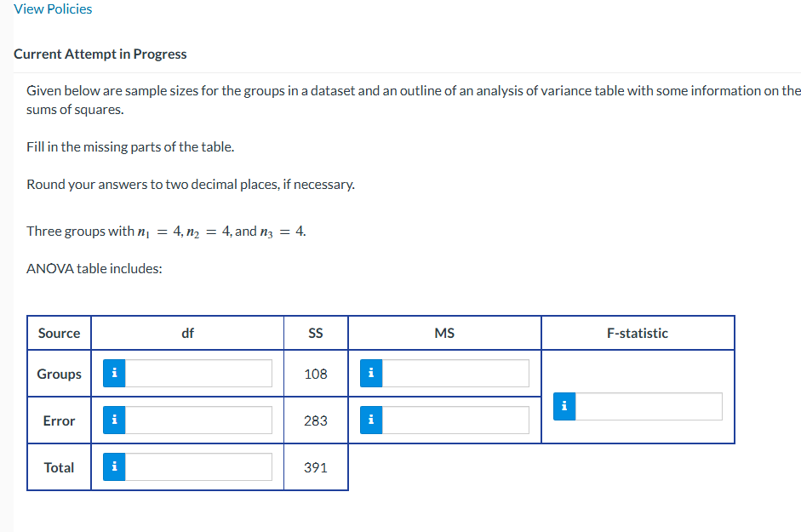
Task: Select the SS value 108 cell
Action: pos(316,373)
